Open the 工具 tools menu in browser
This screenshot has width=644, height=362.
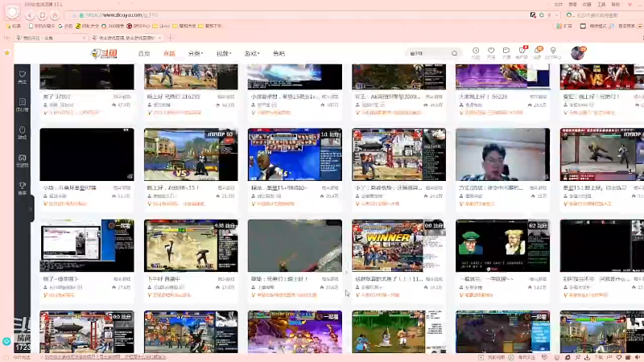[601, 5]
